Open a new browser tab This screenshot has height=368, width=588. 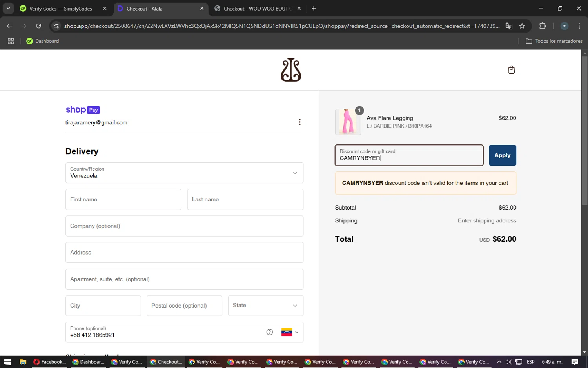coord(314,9)
